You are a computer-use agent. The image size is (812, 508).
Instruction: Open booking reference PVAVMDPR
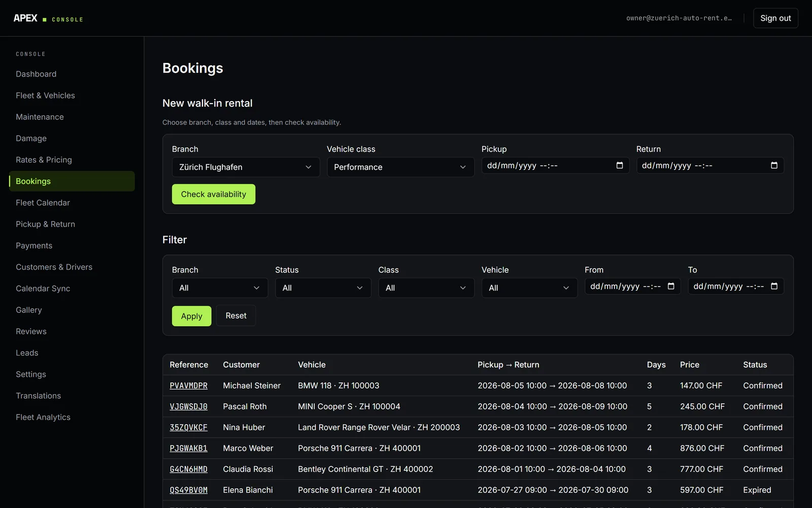pyautogui.click(x=188, y=386)
